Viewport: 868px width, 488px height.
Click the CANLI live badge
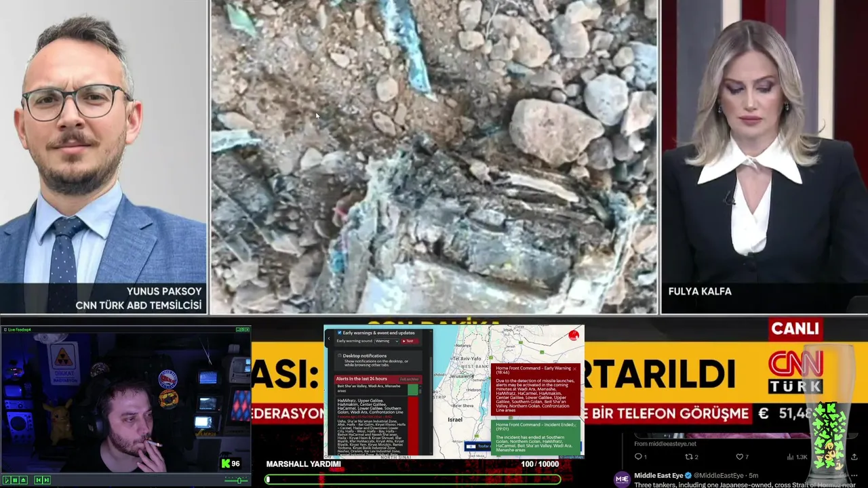795,329
